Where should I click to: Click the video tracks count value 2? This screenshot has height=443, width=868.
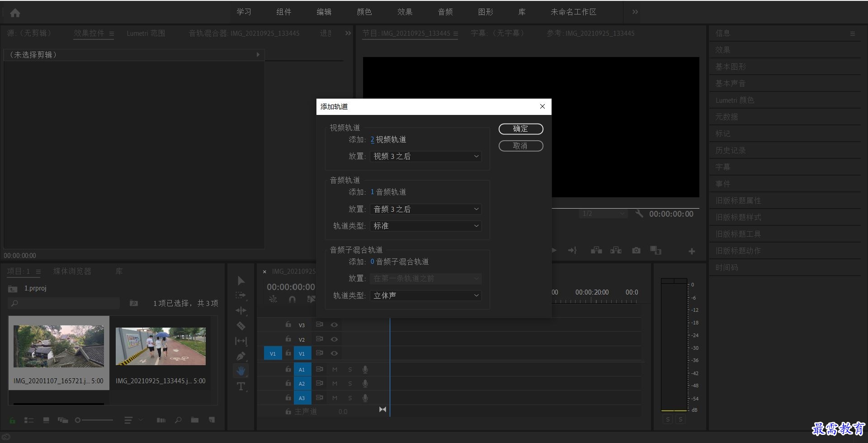pyautogui.click(x=372, y=139)
